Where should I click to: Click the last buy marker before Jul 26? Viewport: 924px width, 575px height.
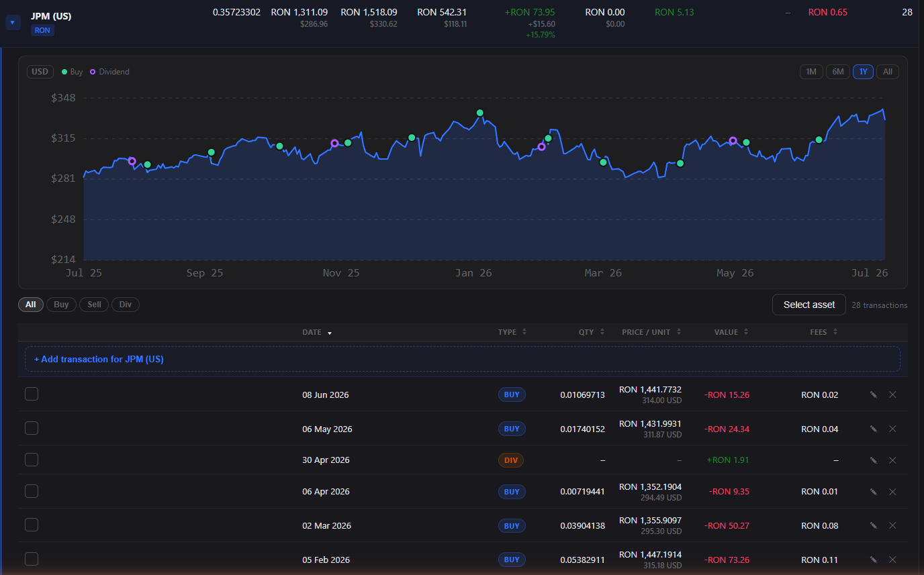coord(819,140)
